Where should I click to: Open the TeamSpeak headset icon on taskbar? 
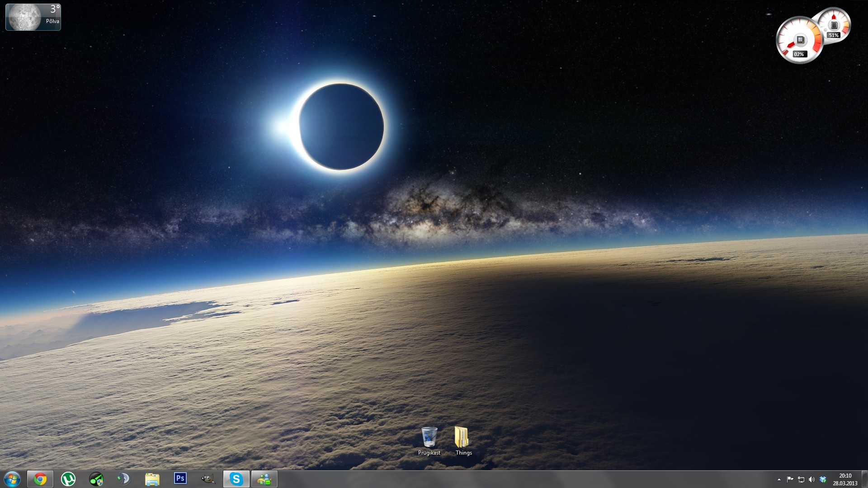coord(124,479)
